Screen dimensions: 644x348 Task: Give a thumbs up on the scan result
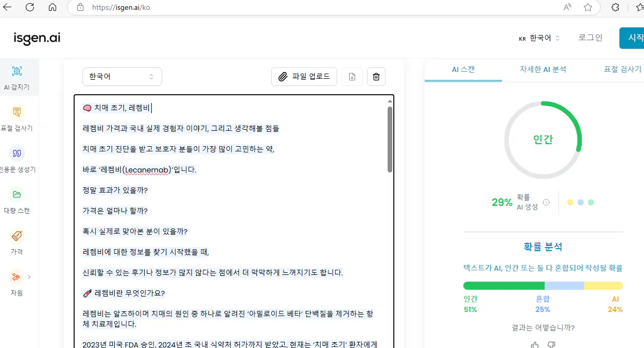535,345
